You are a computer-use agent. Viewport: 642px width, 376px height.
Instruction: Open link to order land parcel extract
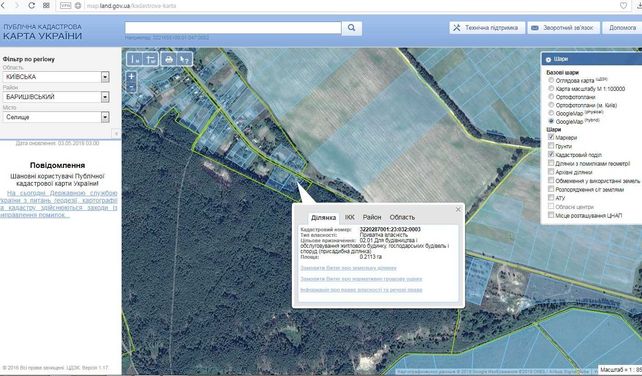coord(348,268)
